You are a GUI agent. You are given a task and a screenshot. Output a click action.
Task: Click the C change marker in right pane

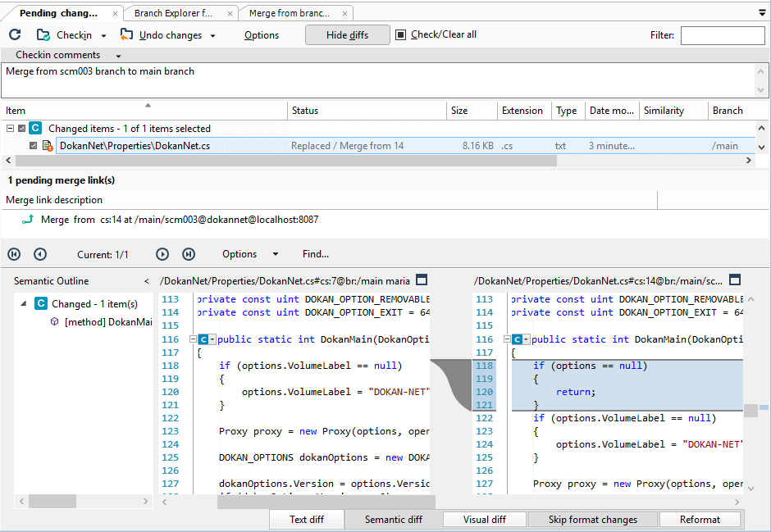coord(517,339)
